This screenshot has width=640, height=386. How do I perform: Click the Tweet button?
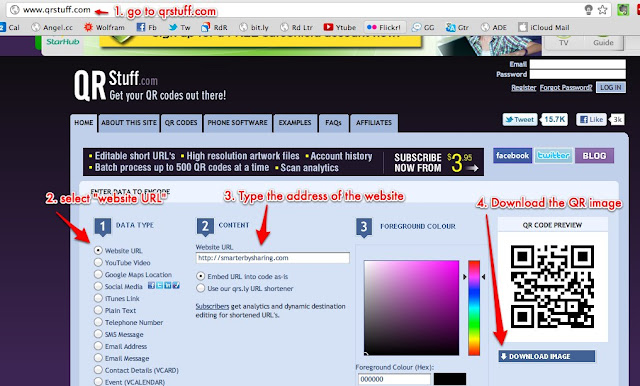(520, 120)
